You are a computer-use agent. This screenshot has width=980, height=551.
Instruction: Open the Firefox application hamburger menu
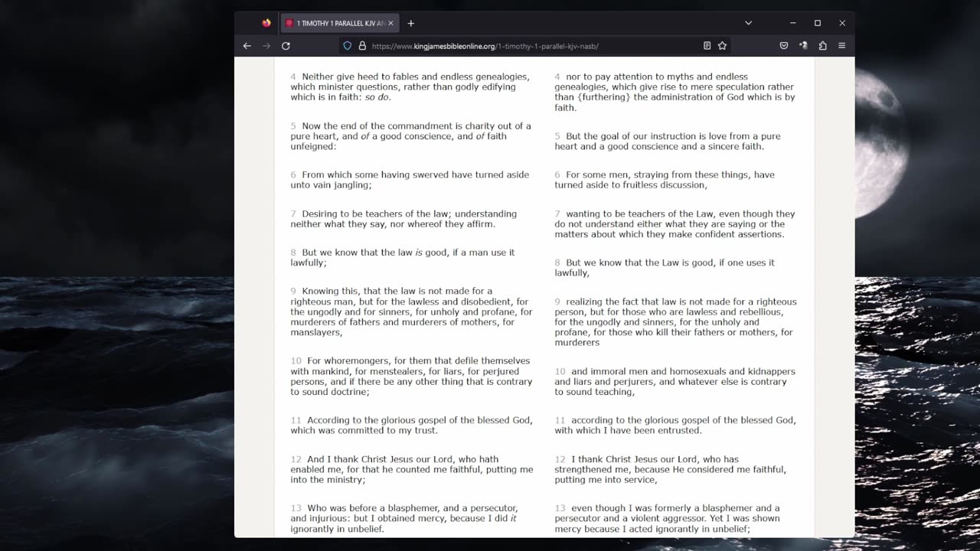pyautogui.click(x=841, y=46)
